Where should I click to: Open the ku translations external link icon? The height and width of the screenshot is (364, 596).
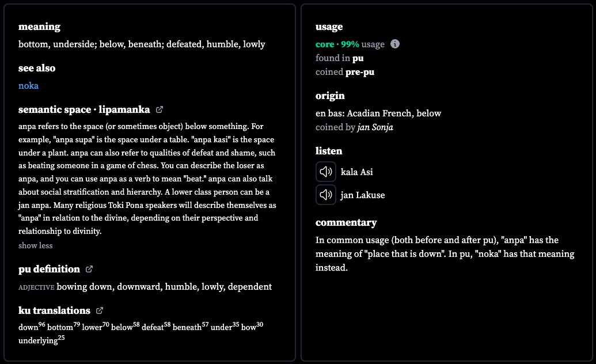coord(99,310)
